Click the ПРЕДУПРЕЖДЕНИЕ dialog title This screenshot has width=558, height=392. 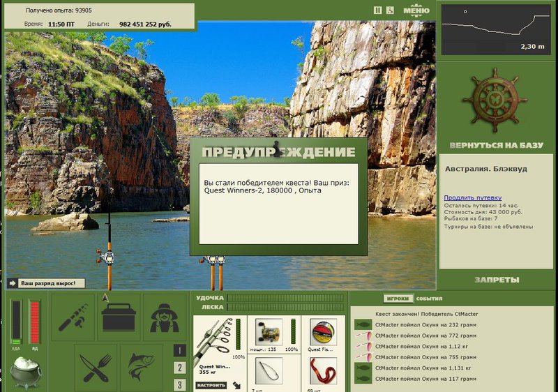point(278,152)
